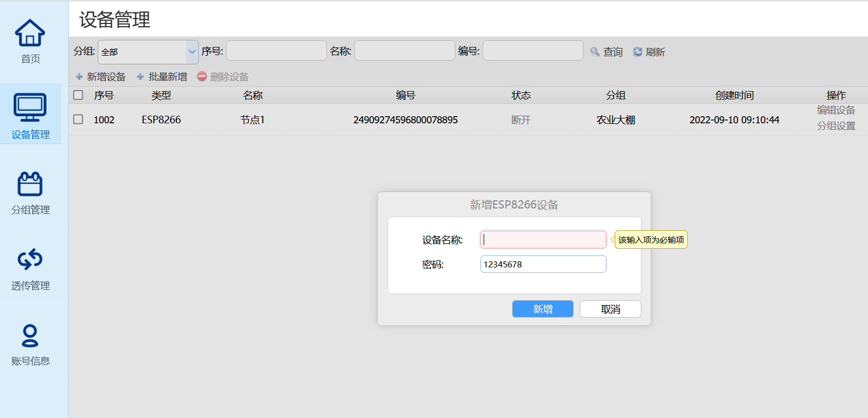Screen dimensions: 868x418
Task: Click the 创建时间 column header
Action: [x=734, y=95]
